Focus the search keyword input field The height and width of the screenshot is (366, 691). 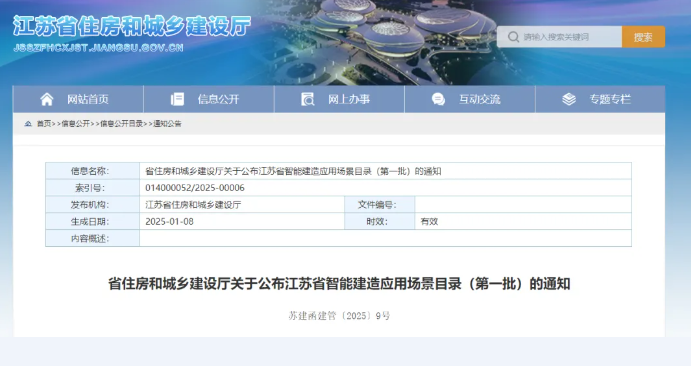pyautogui.click(x=560, y=37)
